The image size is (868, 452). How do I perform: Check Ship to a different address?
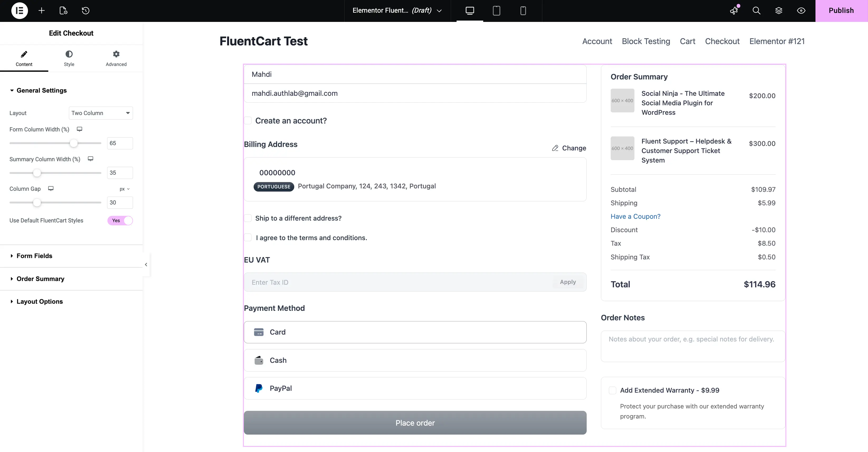(248, 218)
